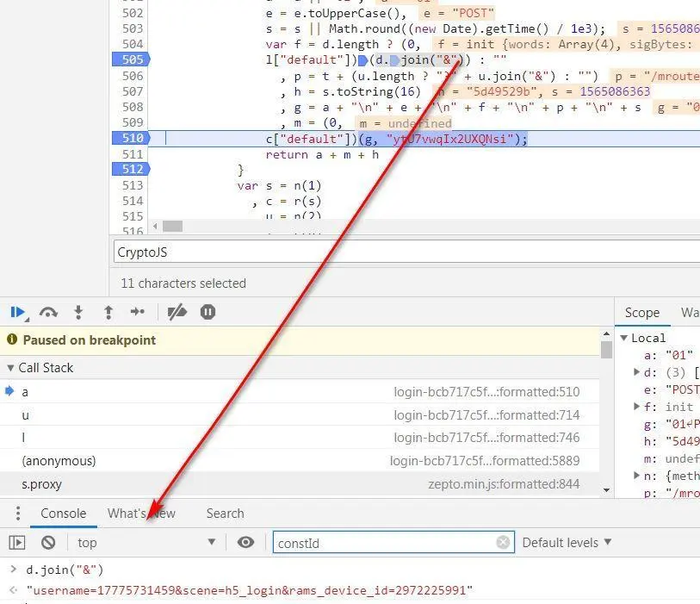
Task: Clear the constId filter text
Action: point(503,542)
